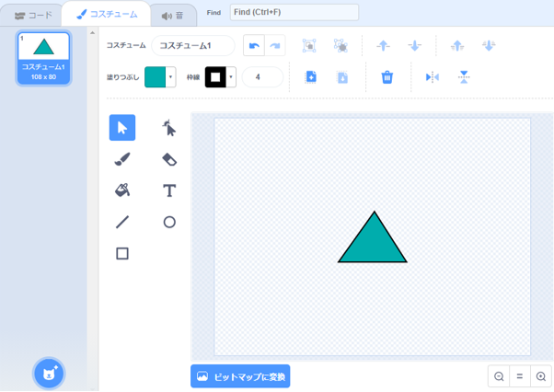Click the Ungroup objects icon

coord(340,46)
